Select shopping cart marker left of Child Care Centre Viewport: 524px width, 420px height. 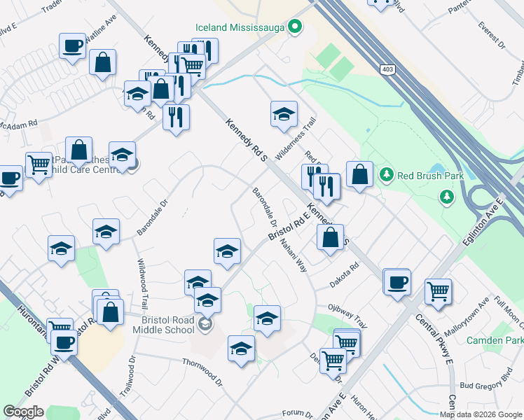[39, 166]
